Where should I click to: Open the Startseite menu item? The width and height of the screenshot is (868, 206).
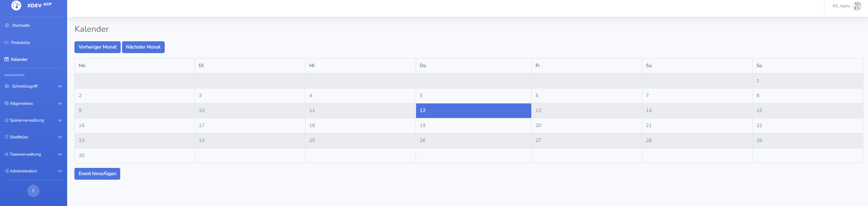[21, 25]
